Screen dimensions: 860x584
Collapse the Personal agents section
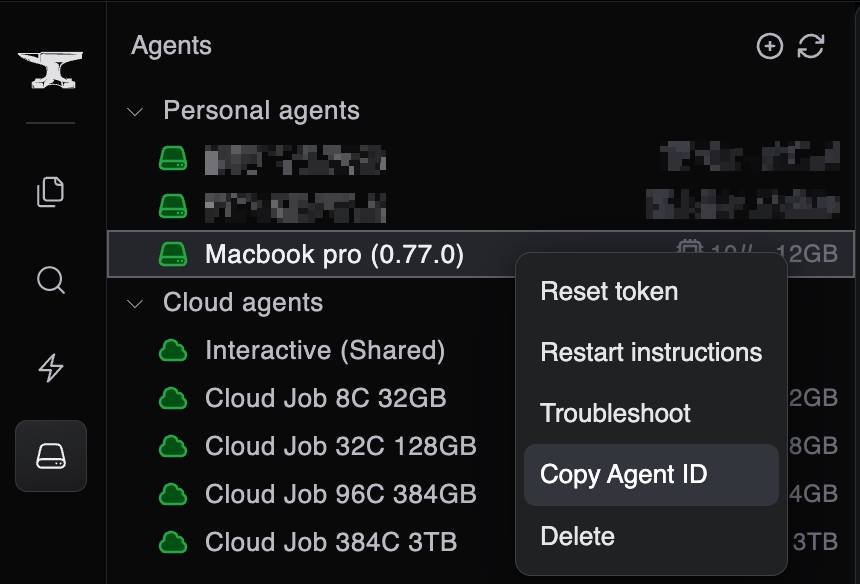pyautogui.click(x=134, y=111)
